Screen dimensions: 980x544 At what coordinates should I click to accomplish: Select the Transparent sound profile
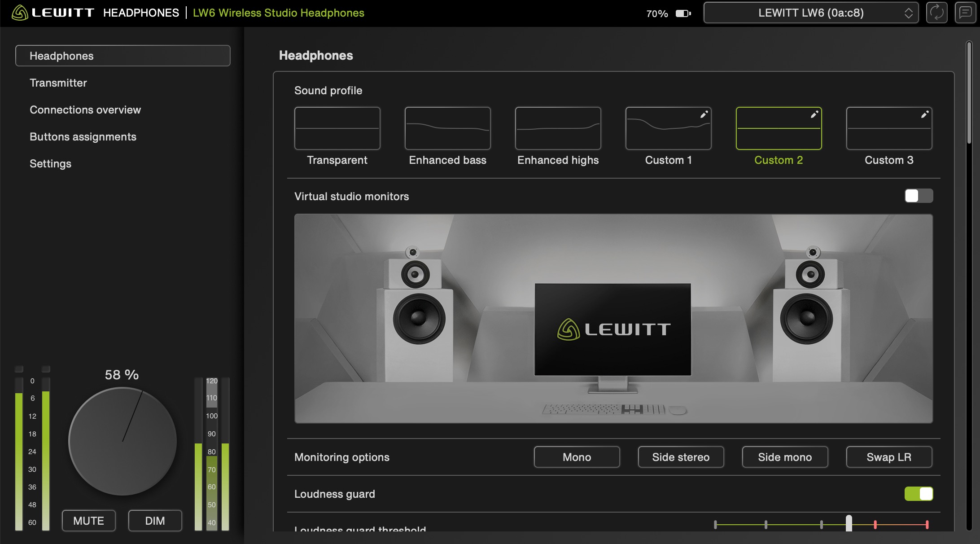tap(337, 128)
